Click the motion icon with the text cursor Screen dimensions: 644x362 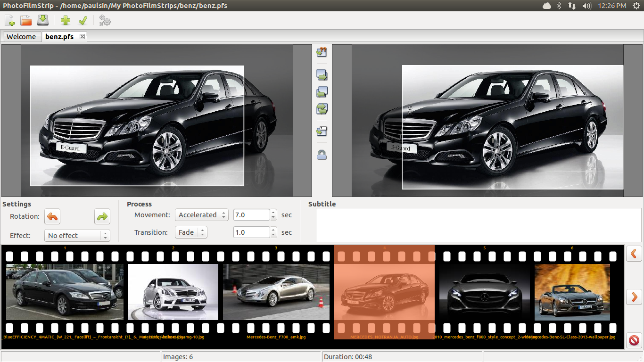322,132
